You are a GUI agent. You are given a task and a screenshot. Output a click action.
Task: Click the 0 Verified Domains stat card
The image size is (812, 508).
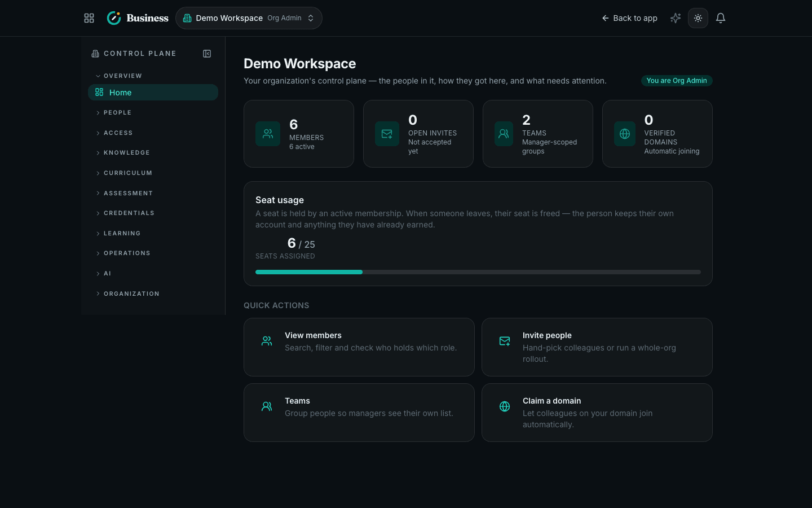657,134
